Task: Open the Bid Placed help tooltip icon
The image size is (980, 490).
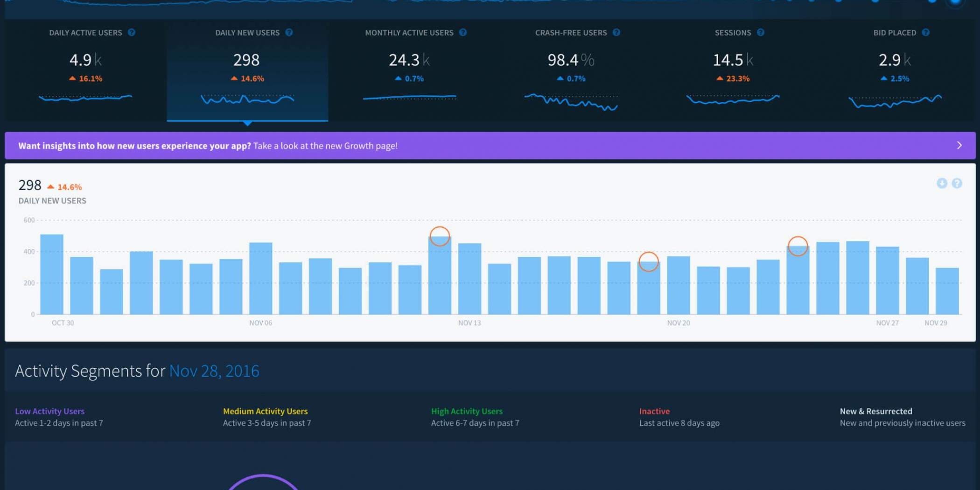Action: [925, 33]
